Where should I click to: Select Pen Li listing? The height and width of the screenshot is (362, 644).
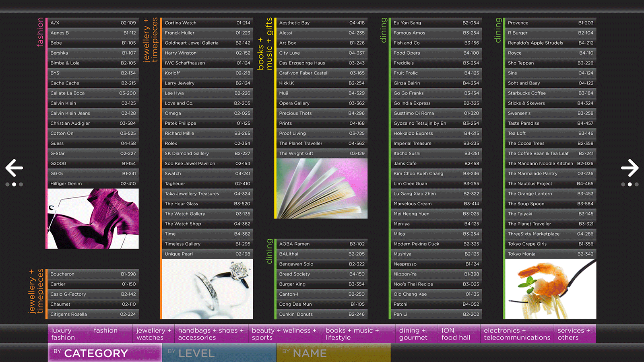(x=436, y=315)
